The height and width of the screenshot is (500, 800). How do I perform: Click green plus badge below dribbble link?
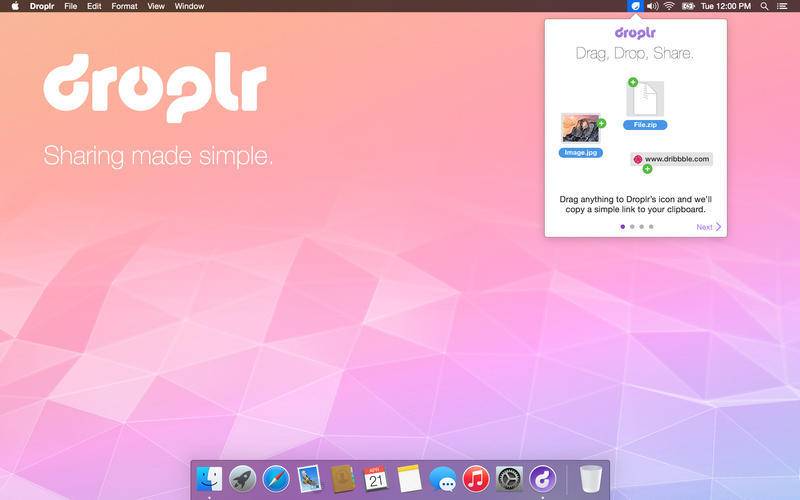click(647, 169)
